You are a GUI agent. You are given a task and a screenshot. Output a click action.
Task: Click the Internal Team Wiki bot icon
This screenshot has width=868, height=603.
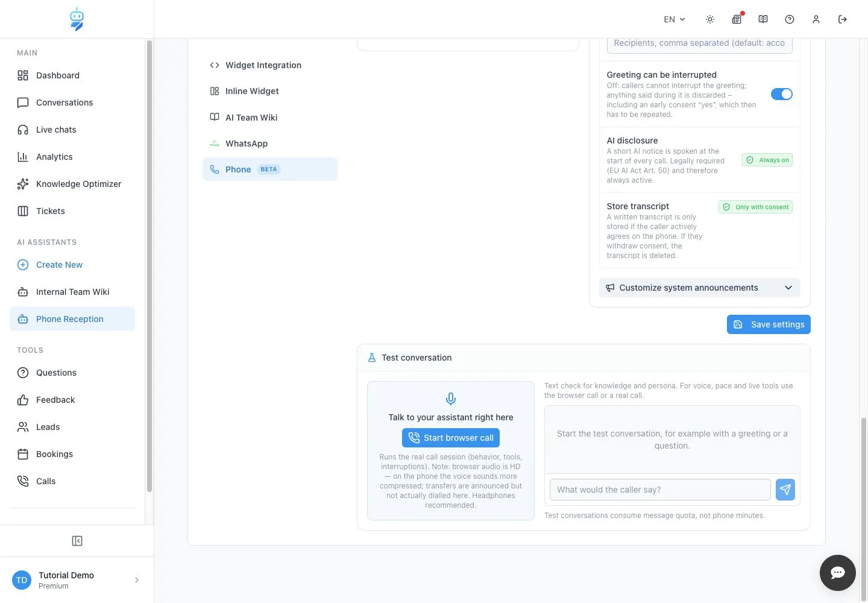[x=23, y=292]
